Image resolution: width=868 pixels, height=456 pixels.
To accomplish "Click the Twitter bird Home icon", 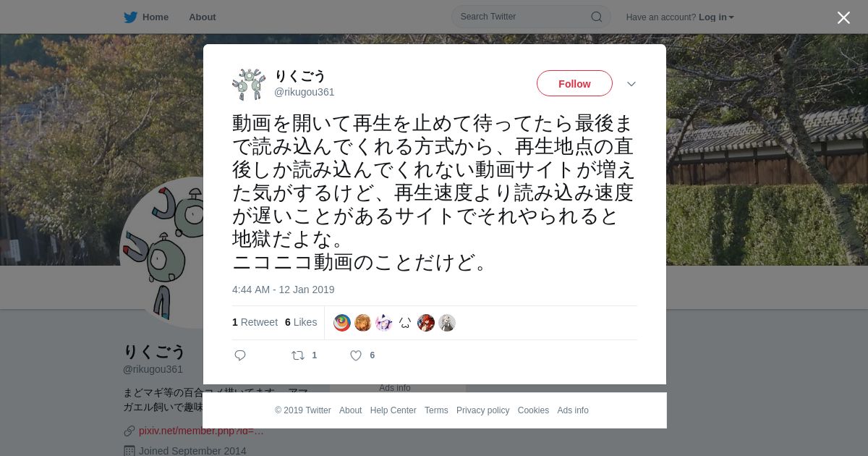I will coord(130,17).
